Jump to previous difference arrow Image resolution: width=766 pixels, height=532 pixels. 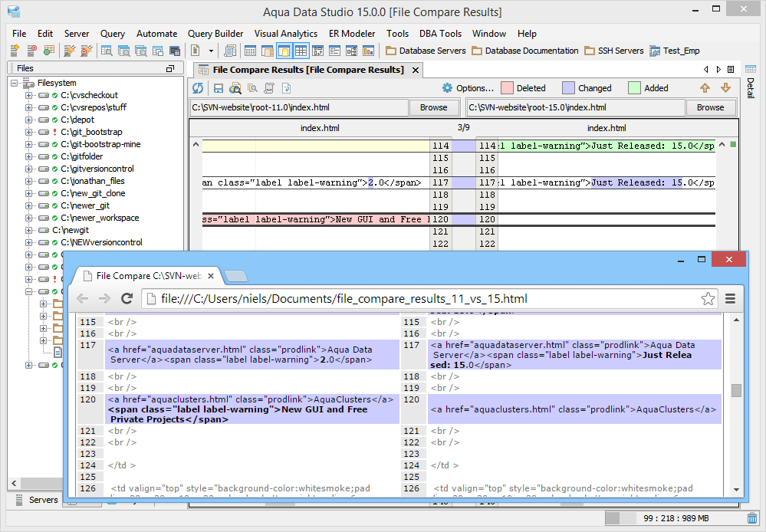(705, 88)
